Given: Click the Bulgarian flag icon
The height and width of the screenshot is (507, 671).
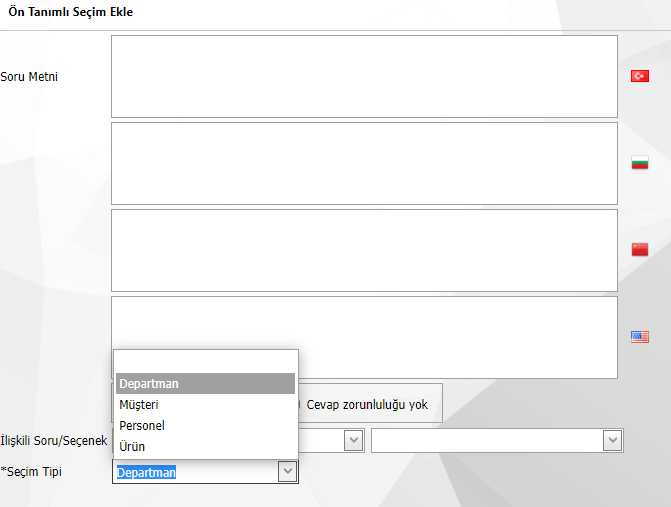Looking at the screenshot, I should pos(640,163).
